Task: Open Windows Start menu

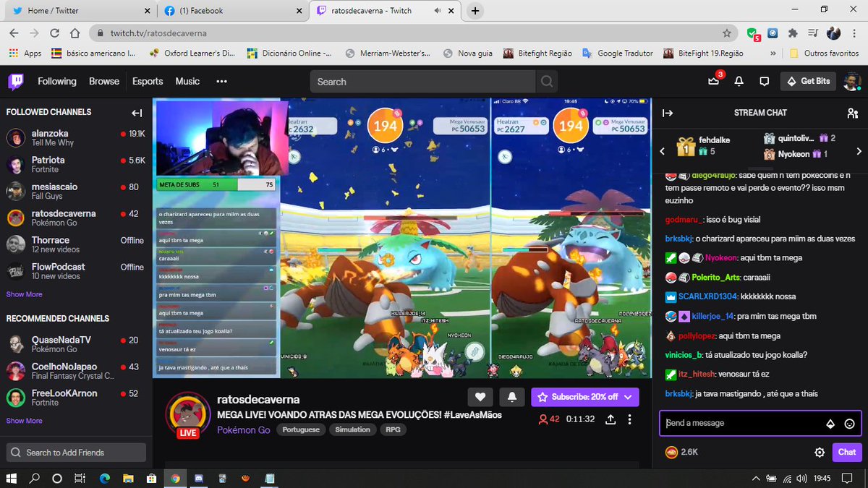Action: [12, 478]
